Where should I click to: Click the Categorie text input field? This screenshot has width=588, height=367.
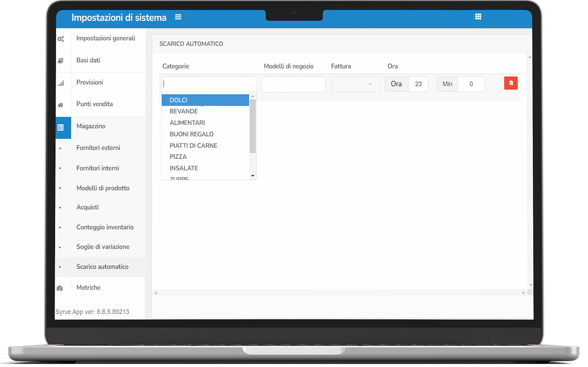click(x=209, y=84)
